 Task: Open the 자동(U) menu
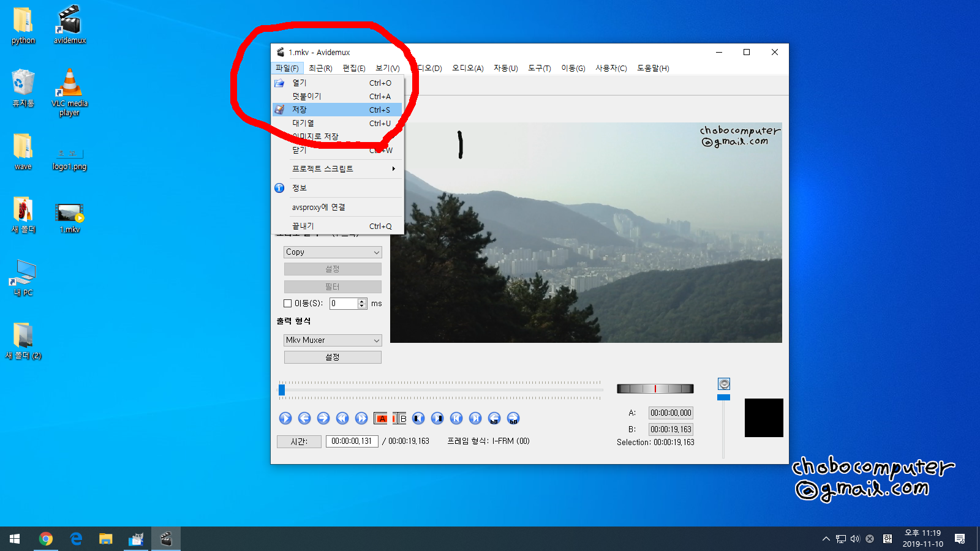(x=506, y=68)
